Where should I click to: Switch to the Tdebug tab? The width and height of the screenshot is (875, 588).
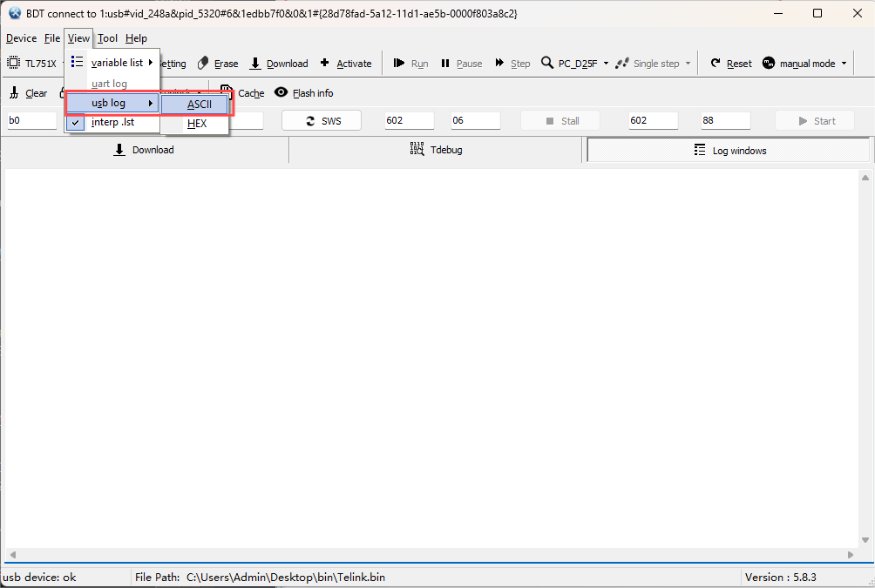pyautogui.click(x=436, y=150)
